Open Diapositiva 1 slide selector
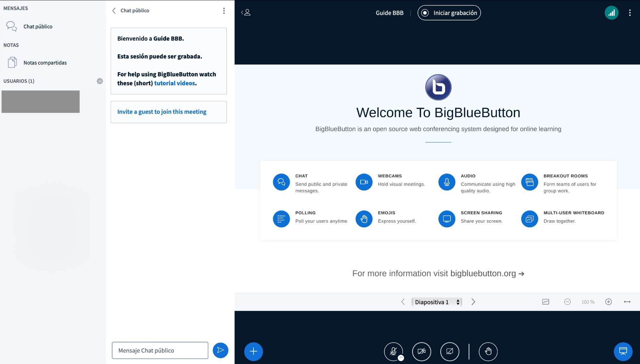The width and height of the screenshot is (640, 364). pos(437,302)
